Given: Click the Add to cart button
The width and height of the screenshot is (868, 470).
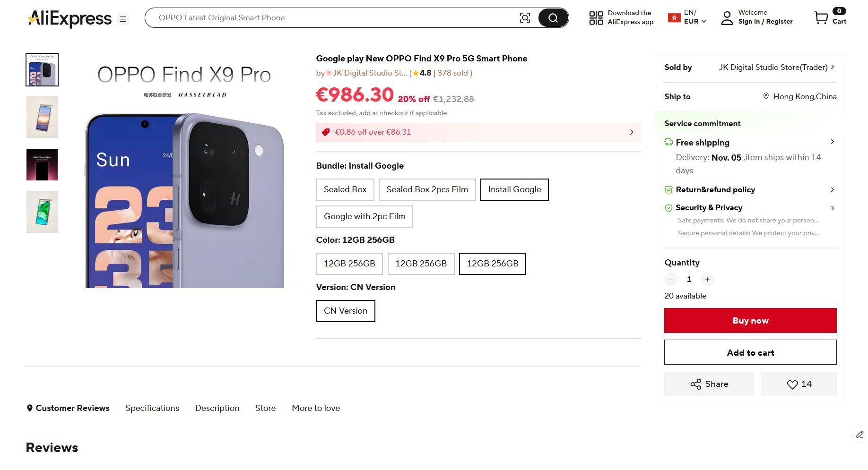Looking at the screenshot, I should pos(750,353).
